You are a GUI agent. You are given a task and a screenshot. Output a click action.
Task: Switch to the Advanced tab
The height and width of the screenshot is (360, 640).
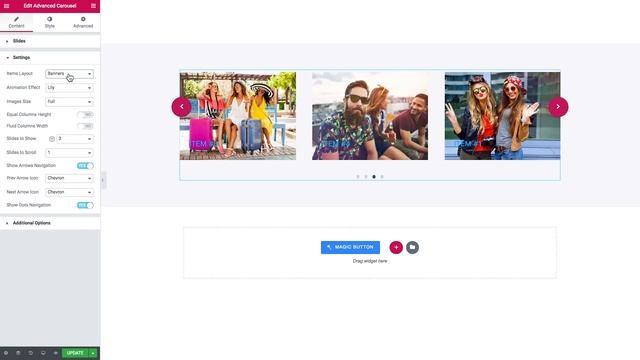(x=83, y=22)
